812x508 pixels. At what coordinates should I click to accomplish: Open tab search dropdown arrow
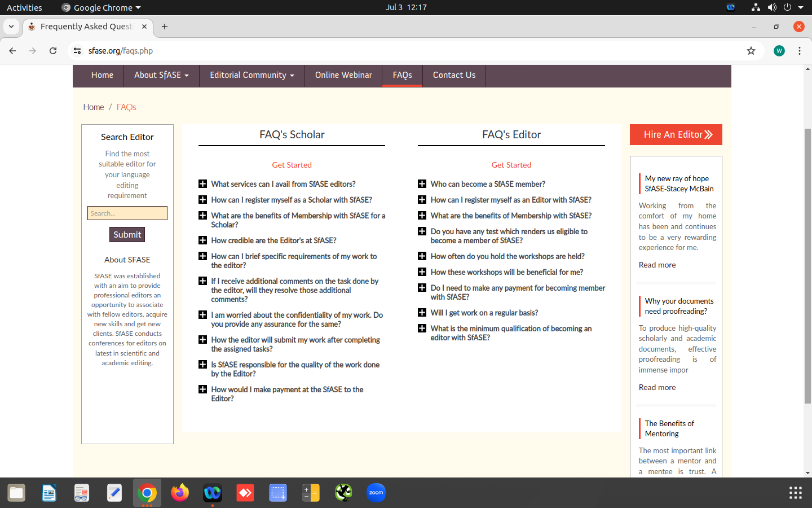pyautogui.click(x=11, y=27)
